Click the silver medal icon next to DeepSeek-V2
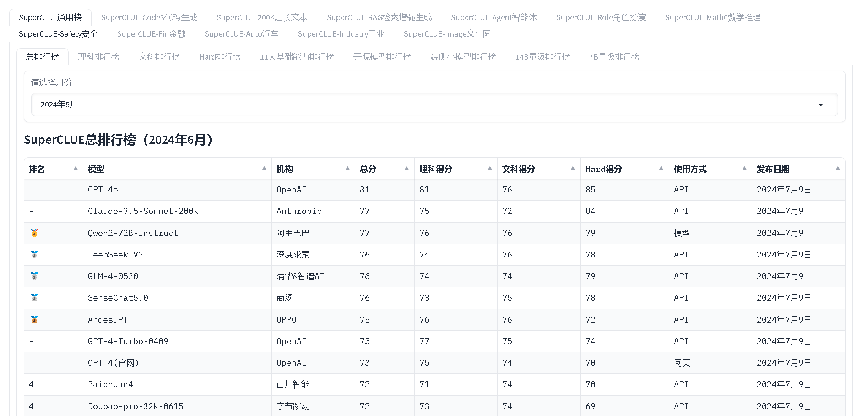The height and width of the screenshot is (416, 868). click(34, 254)
